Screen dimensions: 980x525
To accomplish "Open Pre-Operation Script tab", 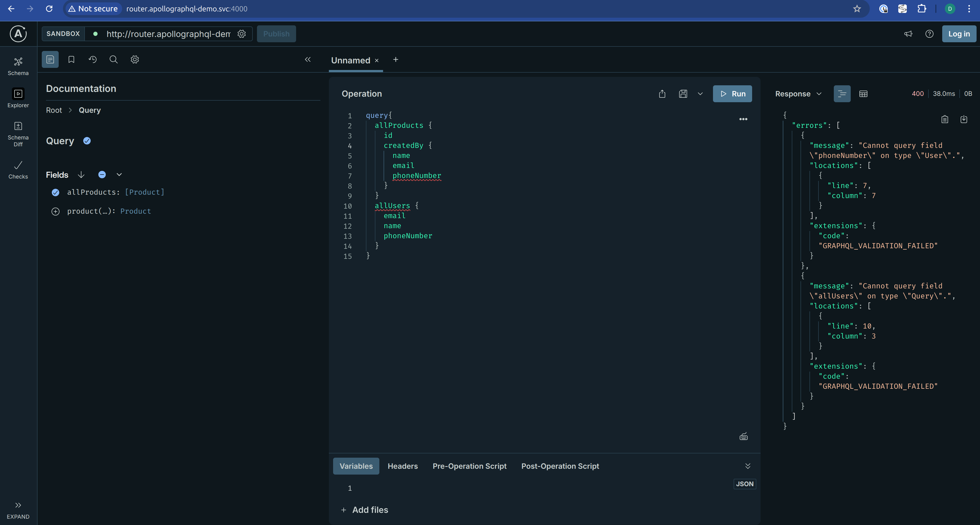I will 469,466.
